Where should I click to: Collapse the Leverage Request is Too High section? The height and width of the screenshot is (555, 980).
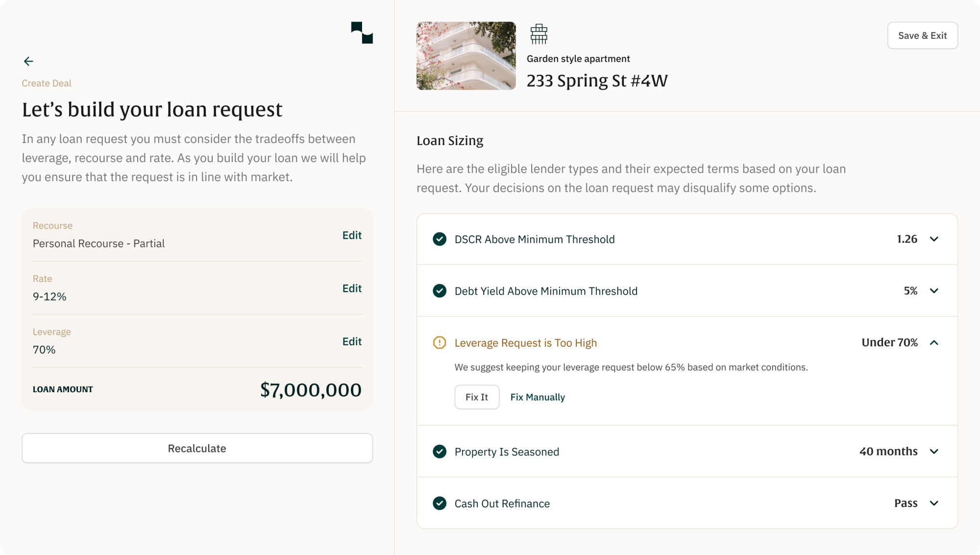pyautogui.click(x=934, y=343)
